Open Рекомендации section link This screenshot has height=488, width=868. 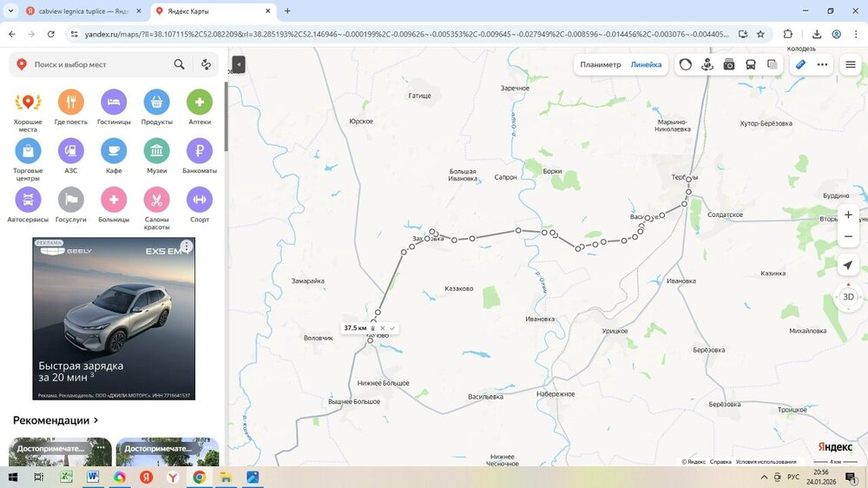(x=56, y=420)
